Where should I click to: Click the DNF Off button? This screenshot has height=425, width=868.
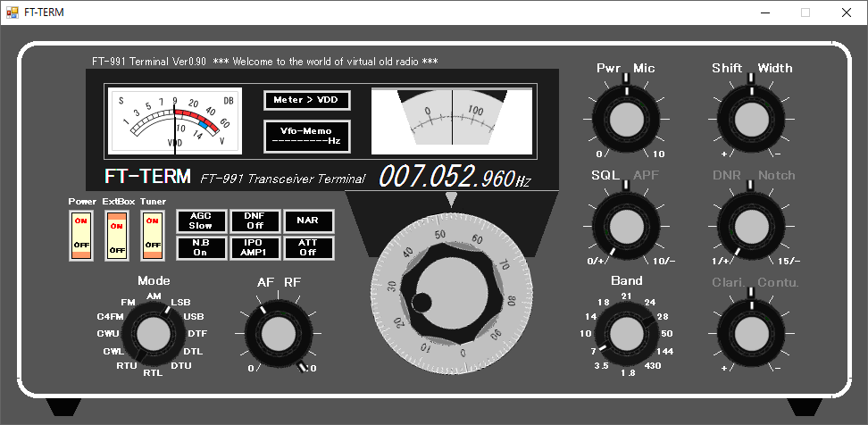pyautogui.click(x=255, y=221)
